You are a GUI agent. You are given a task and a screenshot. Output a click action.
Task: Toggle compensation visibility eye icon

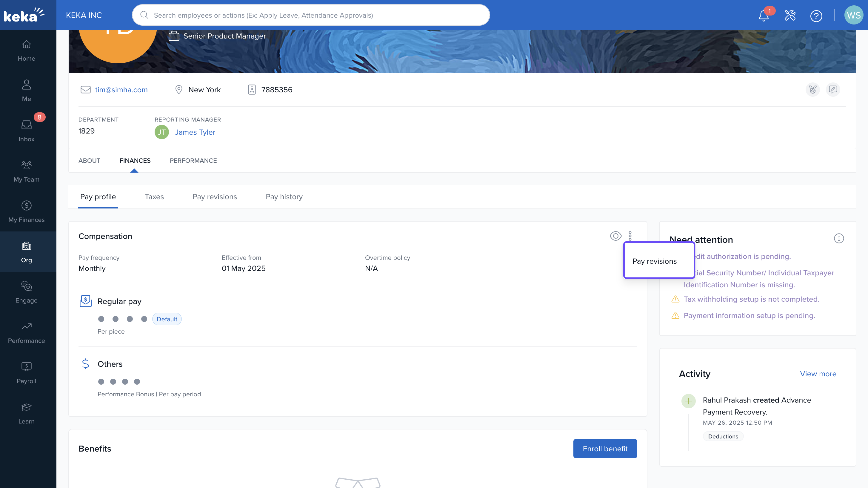click(615, 236)
